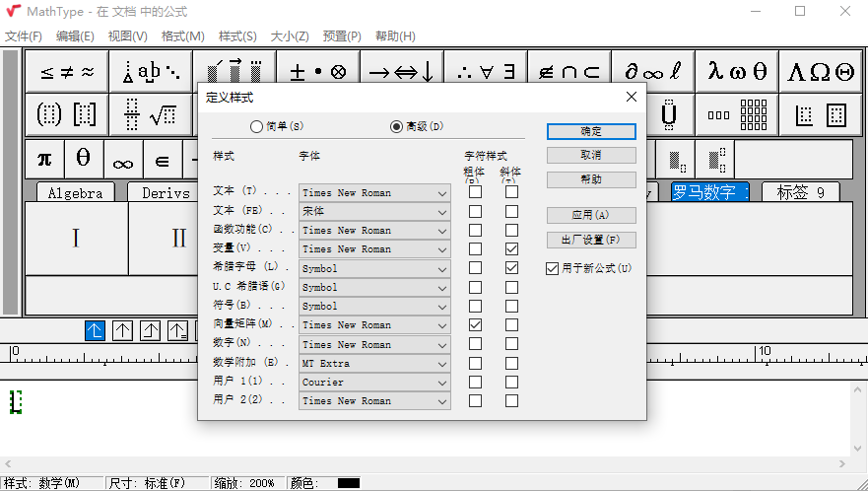Viewport: 868px width, 491px height.
Task: Enable italic for 函数功能(C) style
Action: pyautogui.click(x=511, y=230)
